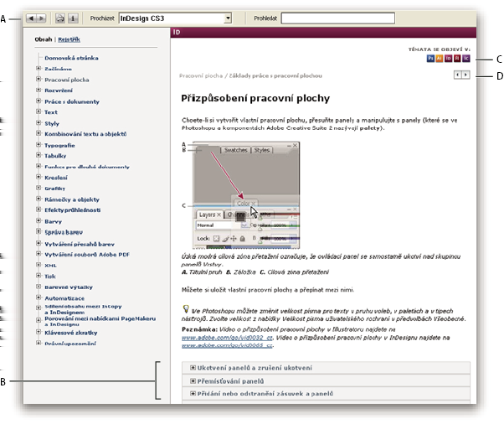504x424 pixels.
Task: Go to the next topic arrow
Action: pos(465,75)
